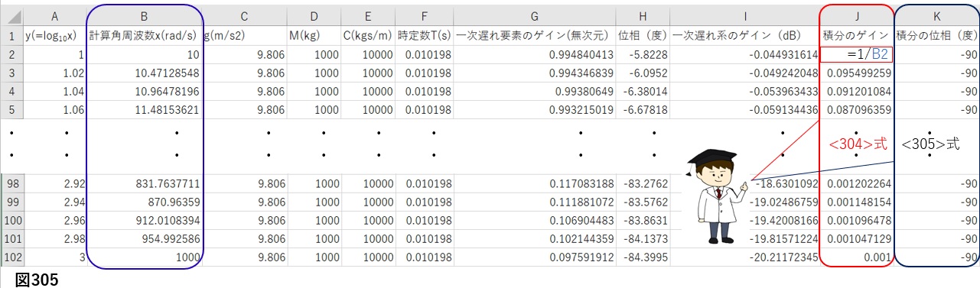Click cell with value 831.7637711
The width and height of the screenshot is (980, 288).
point(145,184)
